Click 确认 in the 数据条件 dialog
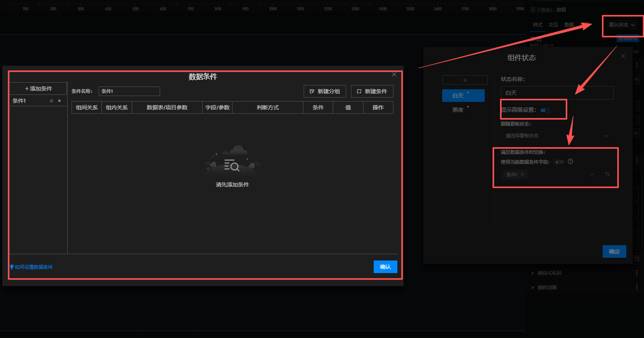Screen dimensions: 644x338 coord(385,267)
